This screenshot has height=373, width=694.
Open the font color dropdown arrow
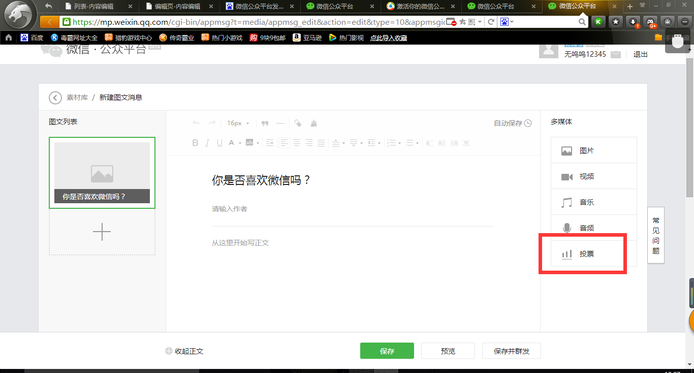pos(240,143)
